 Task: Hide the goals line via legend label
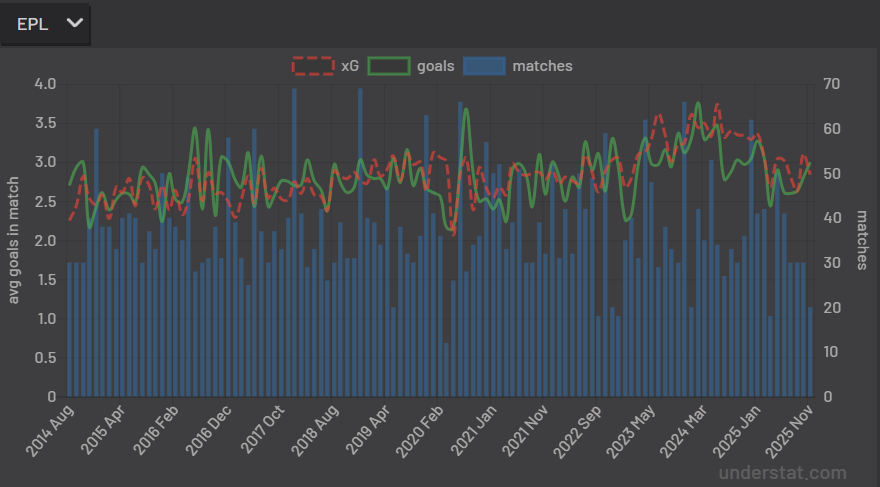pos(435,66)
